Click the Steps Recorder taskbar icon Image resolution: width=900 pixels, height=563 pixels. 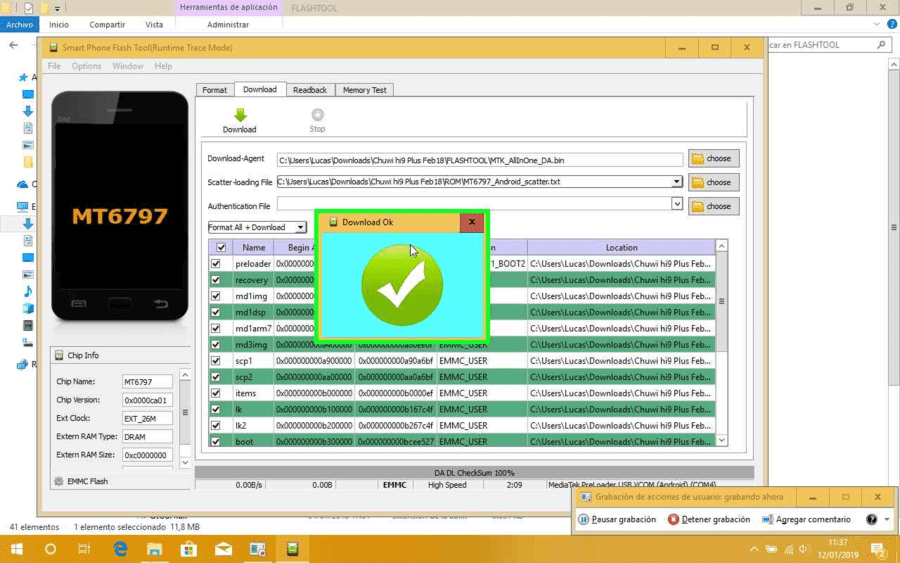[258, 549]
